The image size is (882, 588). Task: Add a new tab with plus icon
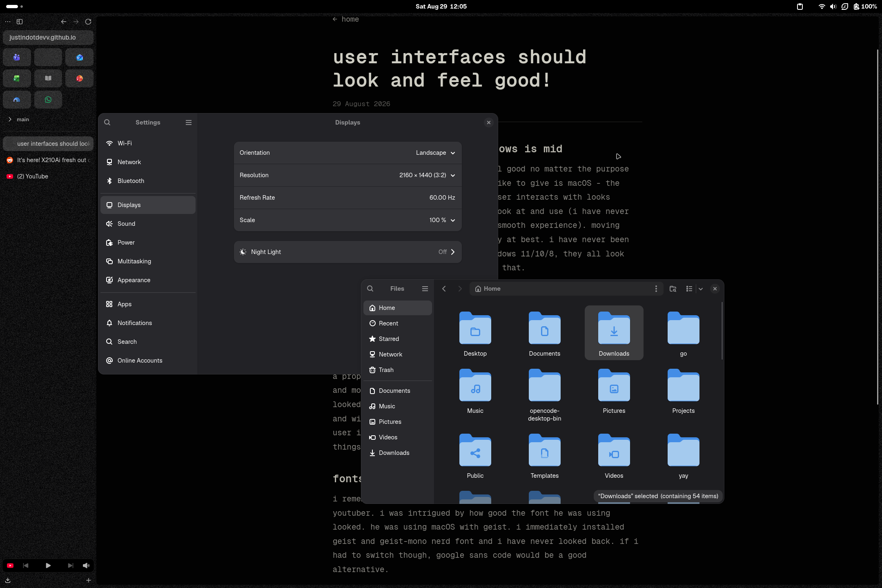click(89, 580)
